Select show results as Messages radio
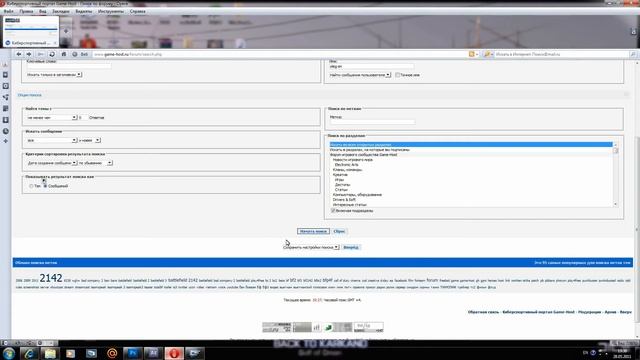 pyautogui.click(x=45, y=186)
